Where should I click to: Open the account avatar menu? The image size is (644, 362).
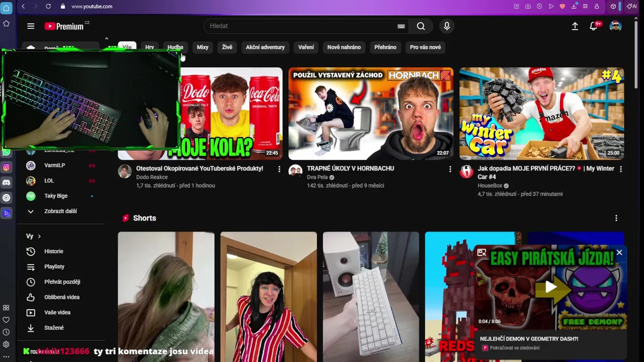tap(615, 26)
